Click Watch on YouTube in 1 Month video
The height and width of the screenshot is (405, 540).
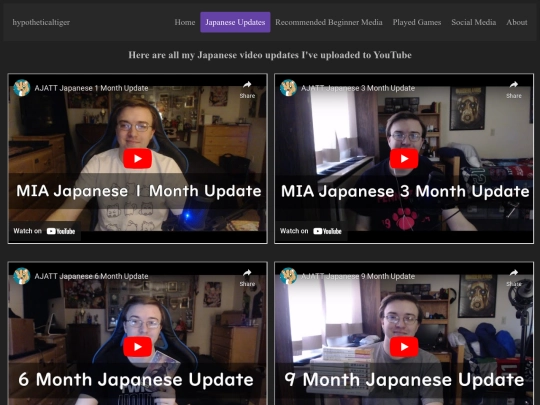44,231
